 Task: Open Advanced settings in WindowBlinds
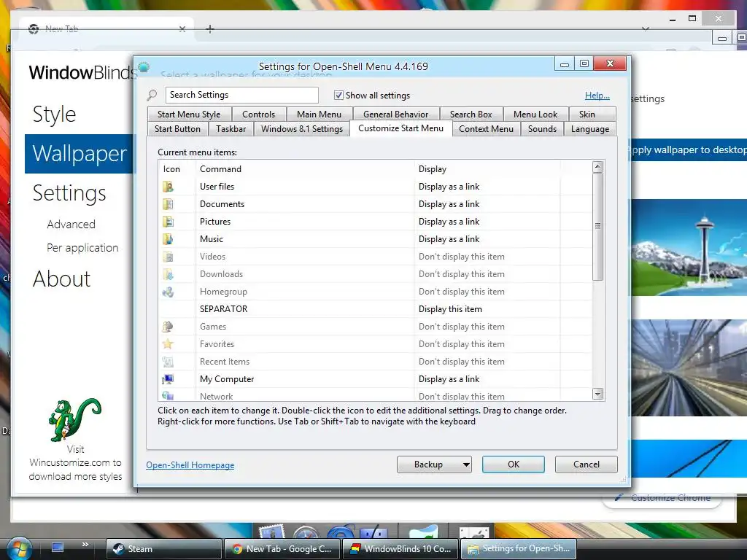(x=71, y=225)
